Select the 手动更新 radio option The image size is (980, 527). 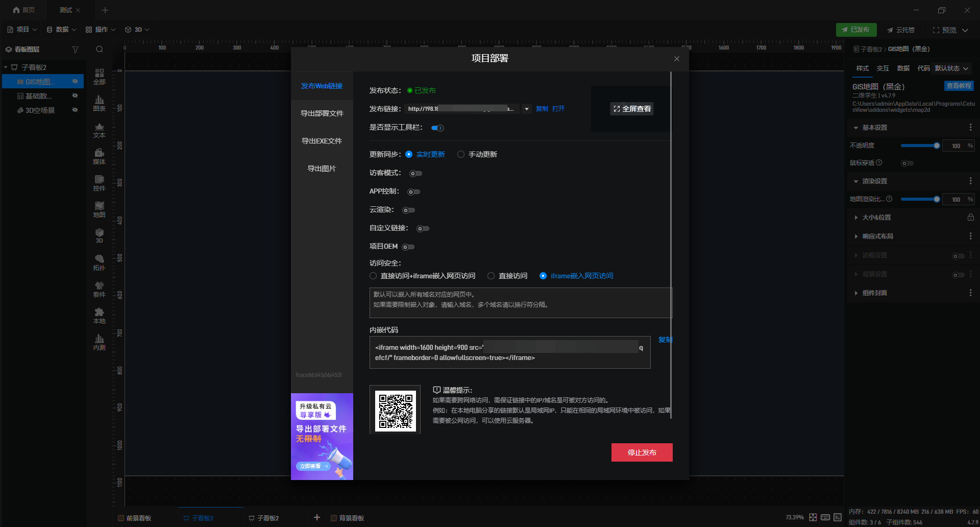(477, 154)
